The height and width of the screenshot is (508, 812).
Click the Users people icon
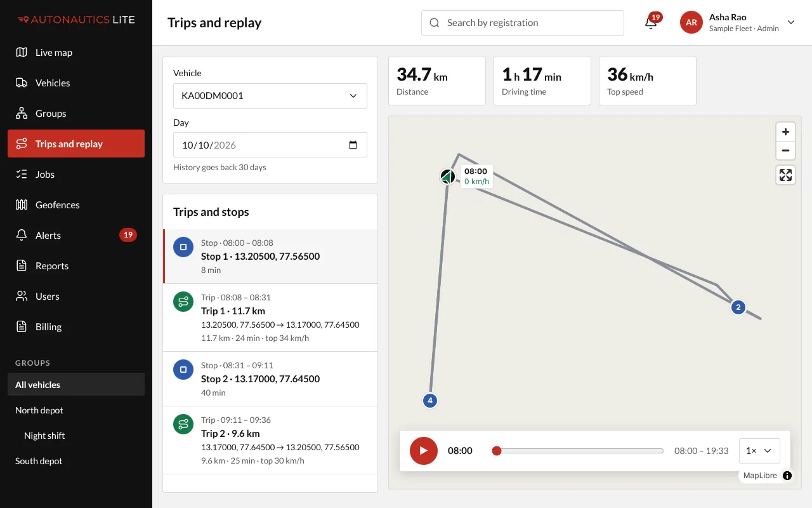tap(22, 297)
